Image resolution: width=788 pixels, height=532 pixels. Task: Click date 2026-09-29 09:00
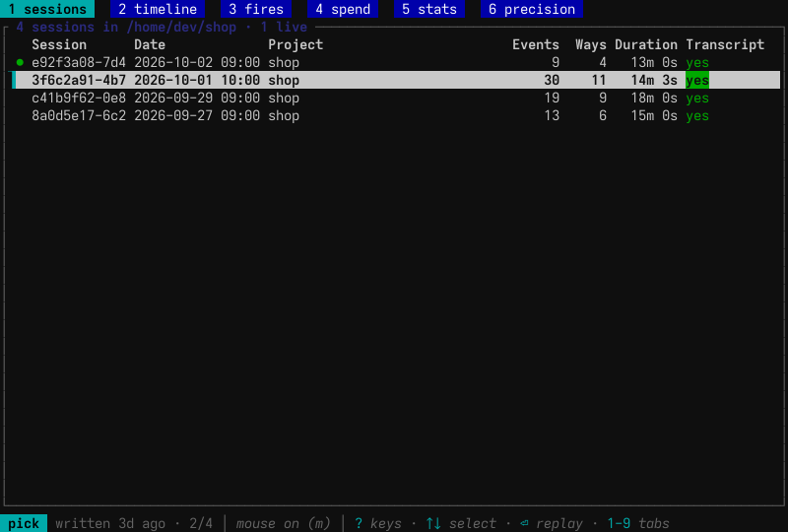pos(197,98)
